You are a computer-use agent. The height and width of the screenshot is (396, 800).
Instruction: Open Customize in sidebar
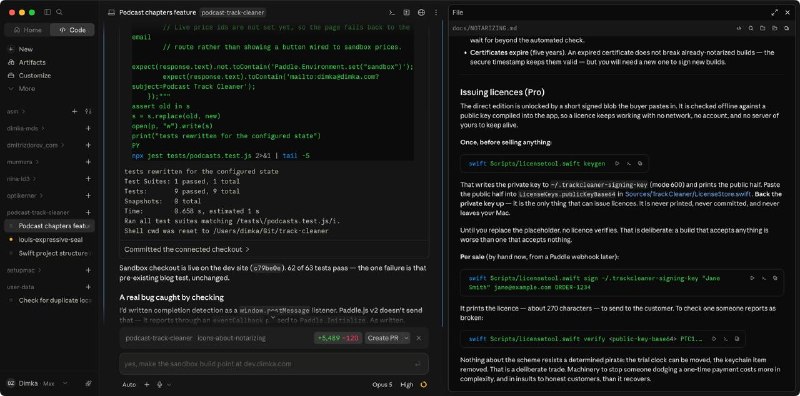pyautogui.click(x=35, y=76)
